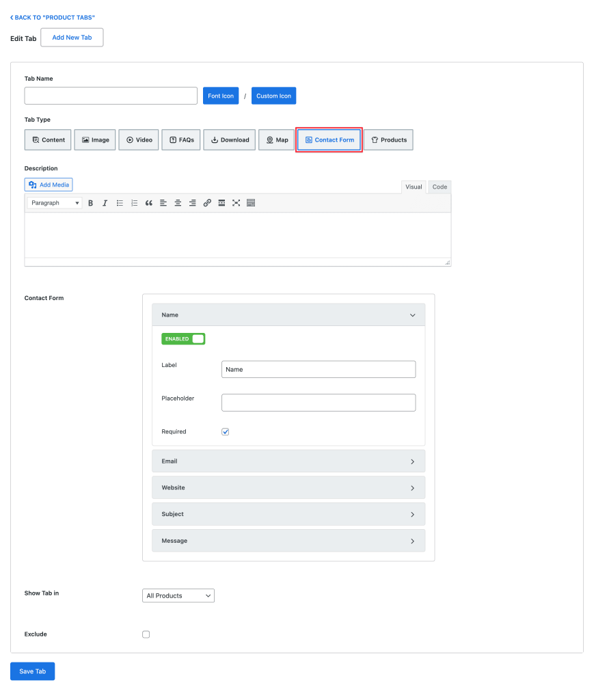Click the toolbar toggle icon
594x700 pixels.
(251, 203)
